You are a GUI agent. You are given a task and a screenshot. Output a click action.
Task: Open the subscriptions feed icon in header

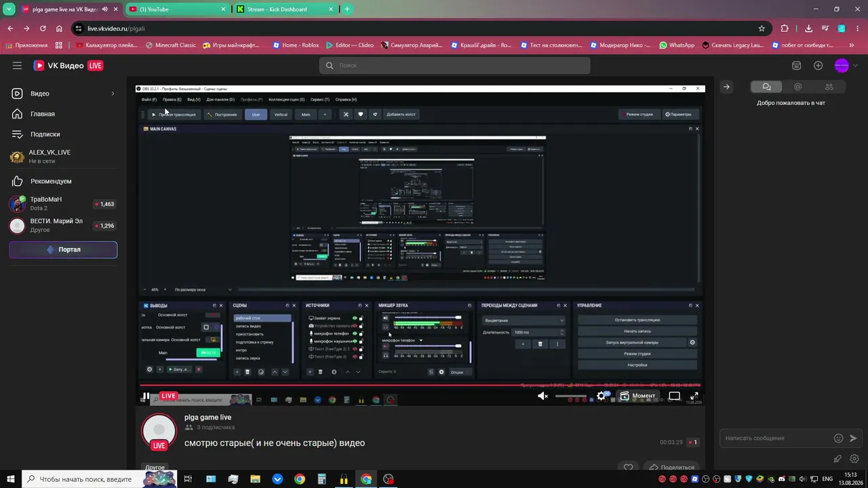click(796, 66)
